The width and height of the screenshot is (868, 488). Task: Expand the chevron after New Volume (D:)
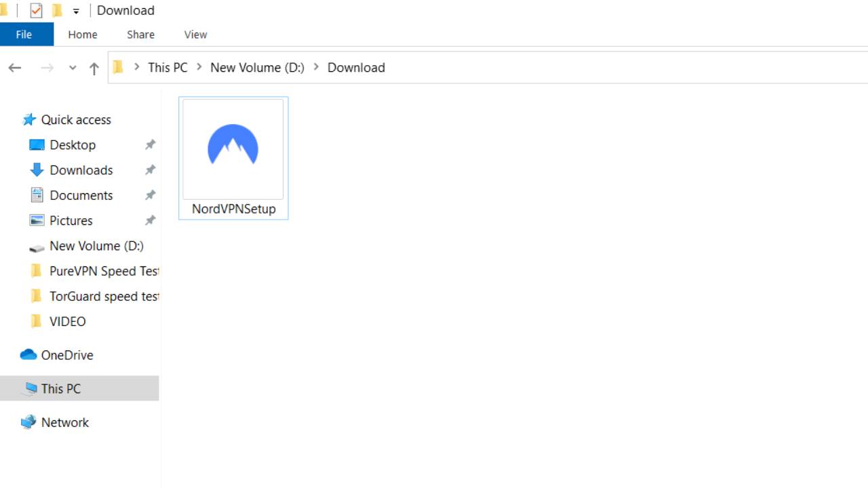(x=316, y=67)
